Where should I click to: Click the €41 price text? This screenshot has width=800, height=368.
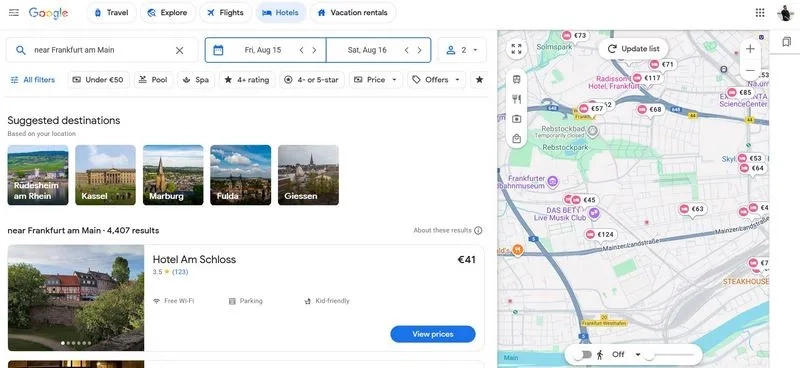[x=466, y=260]
